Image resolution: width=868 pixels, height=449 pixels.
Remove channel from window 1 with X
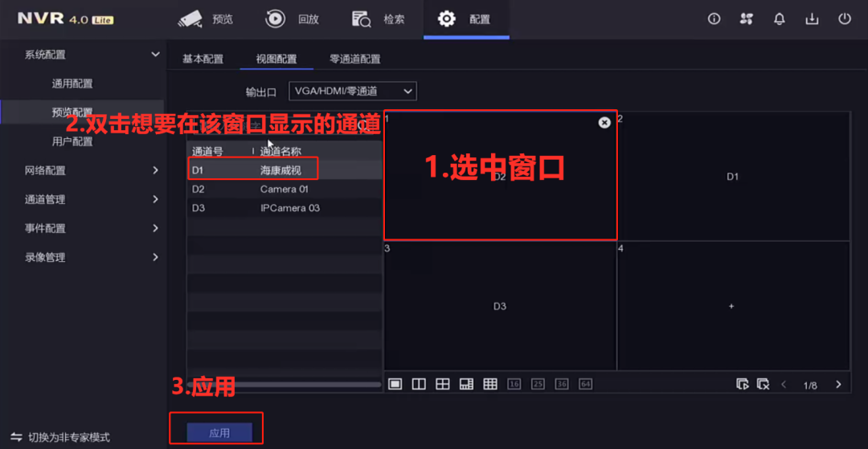(x=604, y=123)
